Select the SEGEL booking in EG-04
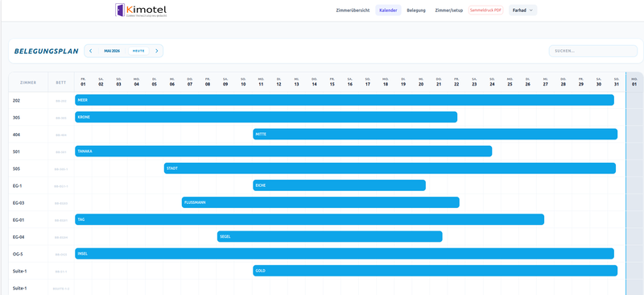Screen dimensions: 644x295 tap(330, 237)
